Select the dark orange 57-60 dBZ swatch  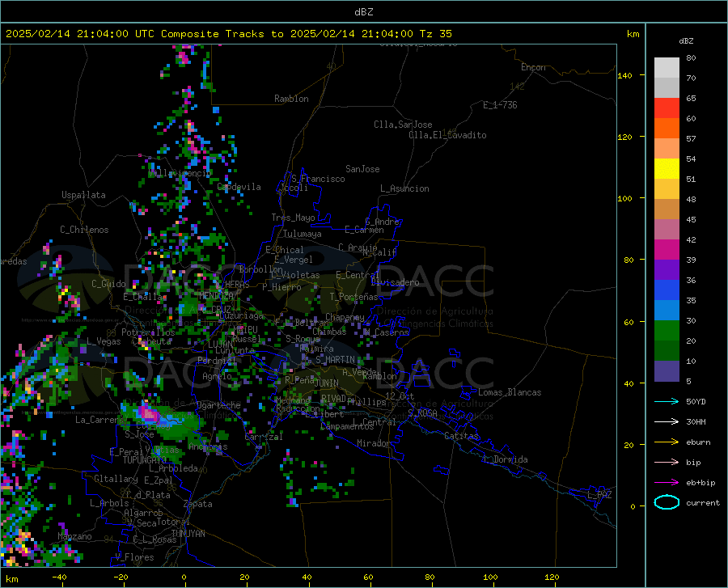[667, 129]
